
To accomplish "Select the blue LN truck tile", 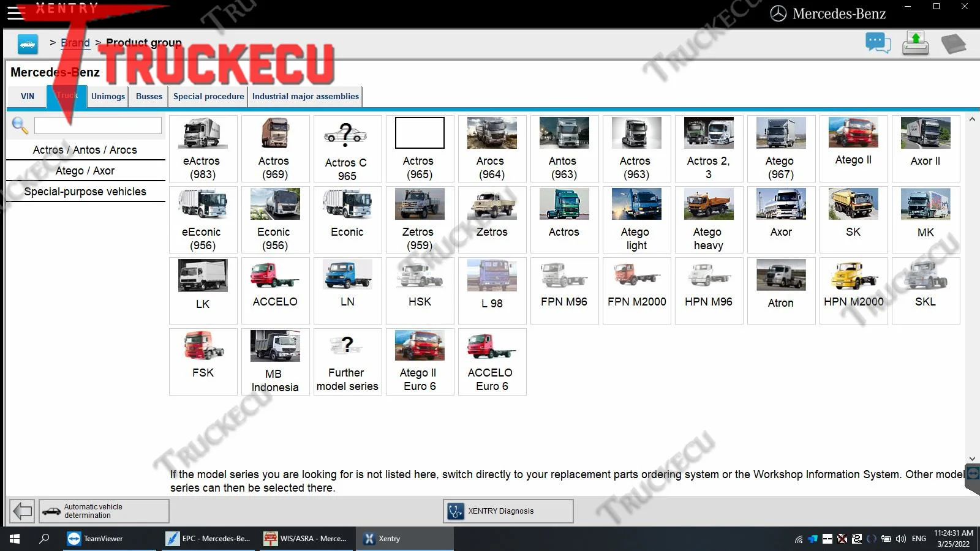I will click(347, 291).
